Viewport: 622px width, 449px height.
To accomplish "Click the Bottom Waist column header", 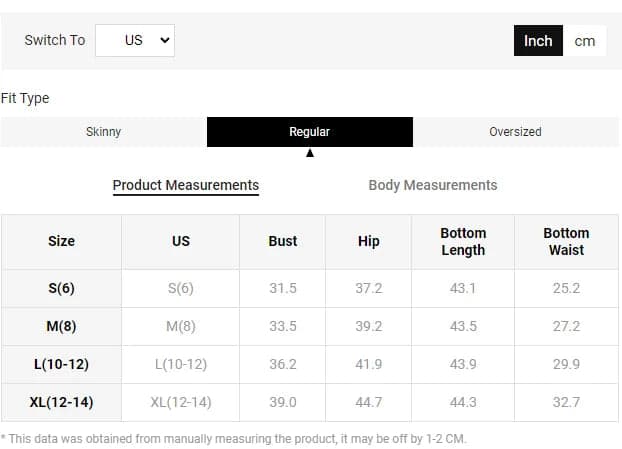I will point(566,242).
